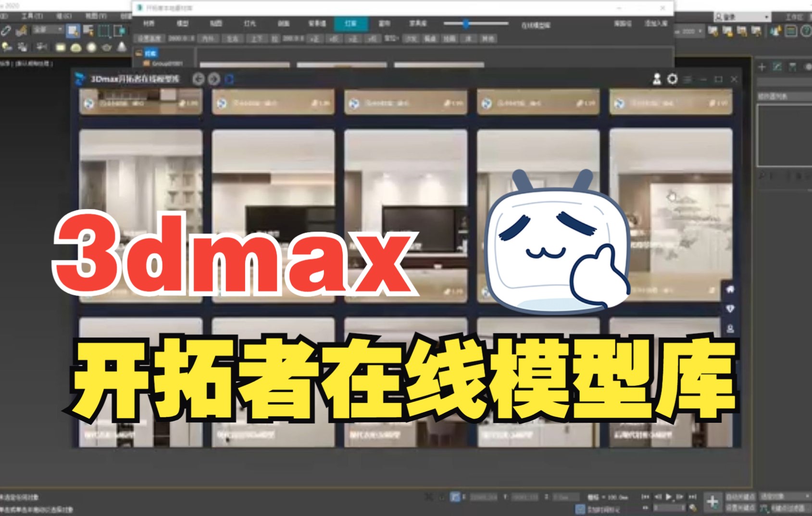Click the home icon on library side bar

coord(730,289)
